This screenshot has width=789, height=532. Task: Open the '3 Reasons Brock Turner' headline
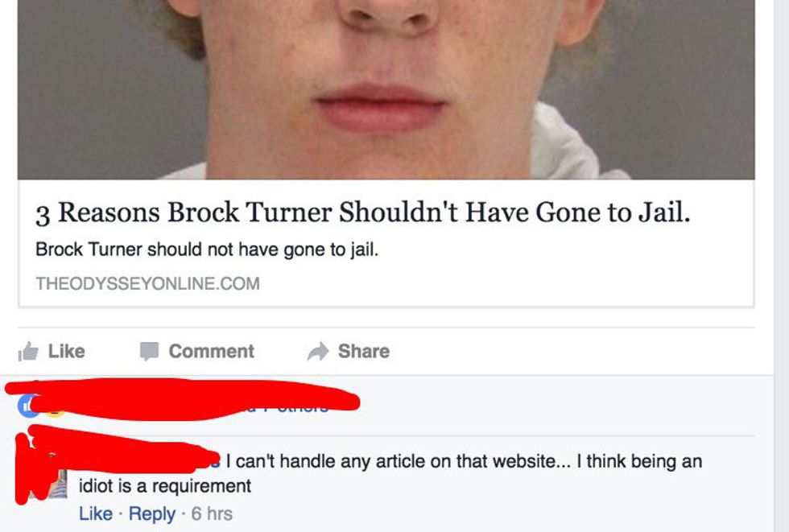363,212
